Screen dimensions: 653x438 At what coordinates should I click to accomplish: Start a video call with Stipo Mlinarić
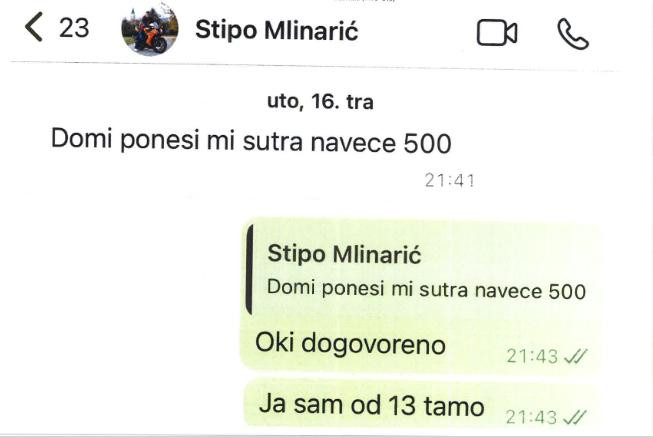(x=497, y=32)
